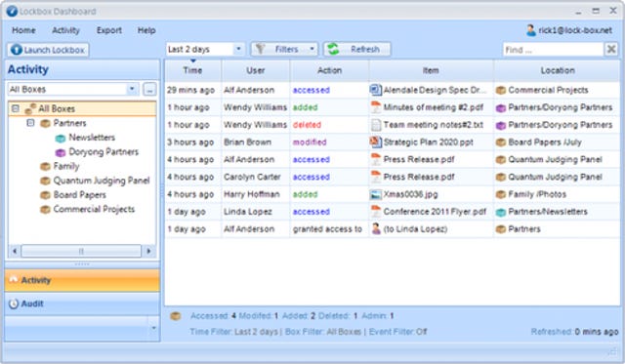This screenshot has height=364, width=625.
Task: Select Commercial Projects in the tree
Action: point(94,209)
